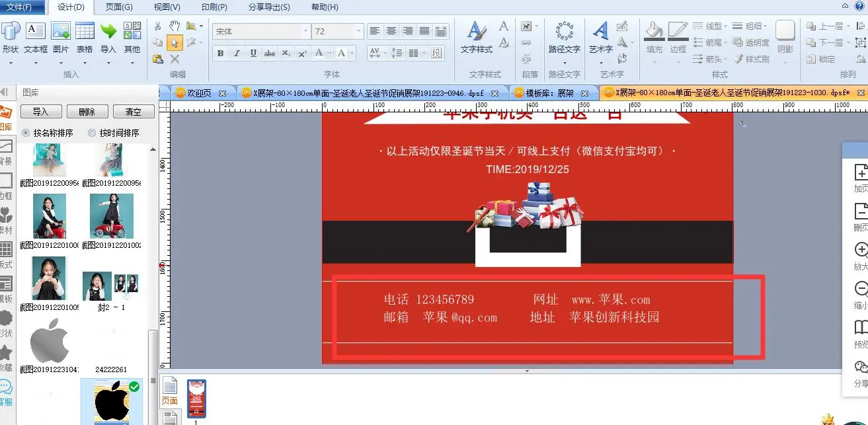Apply strikethrough formatting
The height and width of the screenshot is (425, 868).
pyautogui.click(x=269, y=54)
